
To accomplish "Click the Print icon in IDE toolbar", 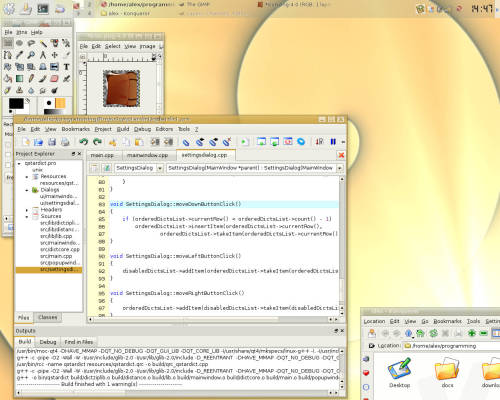I will pyautogui.click(x=65, y=142).
